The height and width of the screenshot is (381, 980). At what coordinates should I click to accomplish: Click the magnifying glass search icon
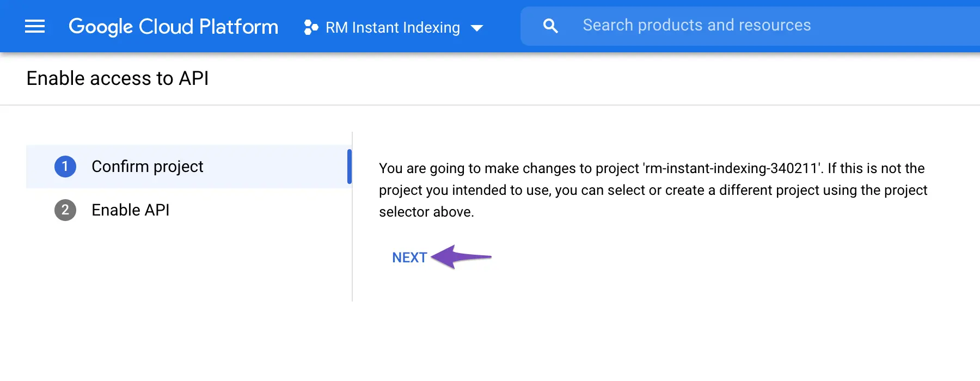click(x=550, y=26)
